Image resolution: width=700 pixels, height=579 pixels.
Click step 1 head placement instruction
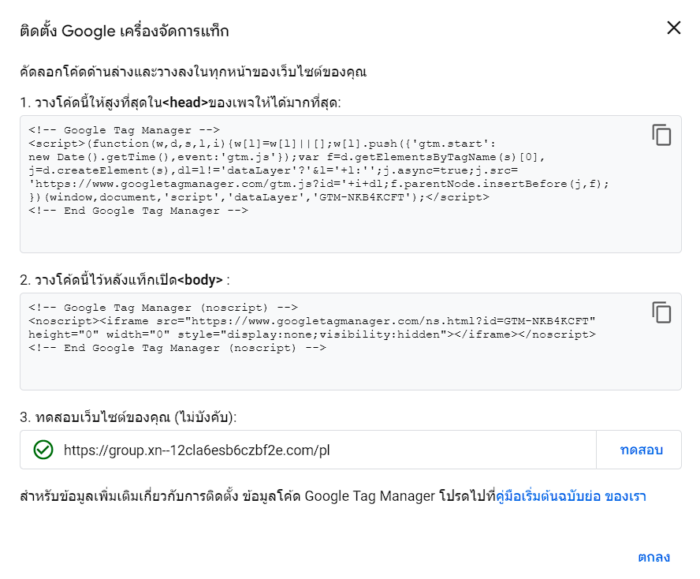point(180,102)
